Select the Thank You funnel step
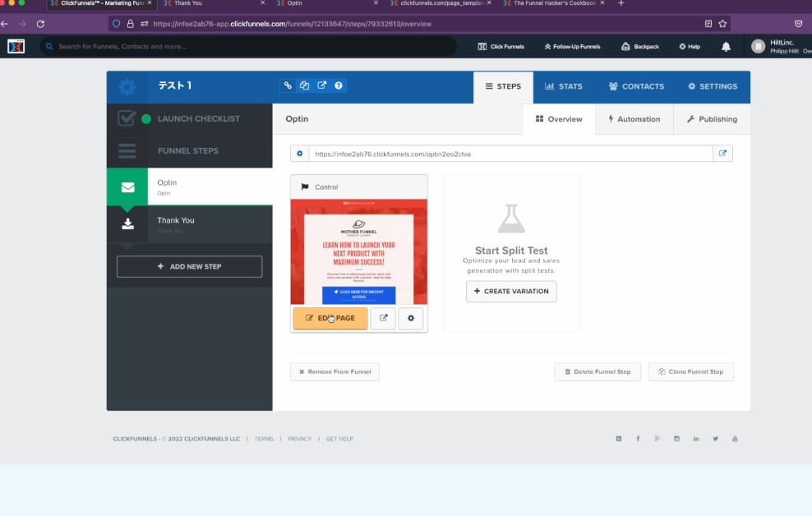The image size is (812, 516). (x=190, y=224)
